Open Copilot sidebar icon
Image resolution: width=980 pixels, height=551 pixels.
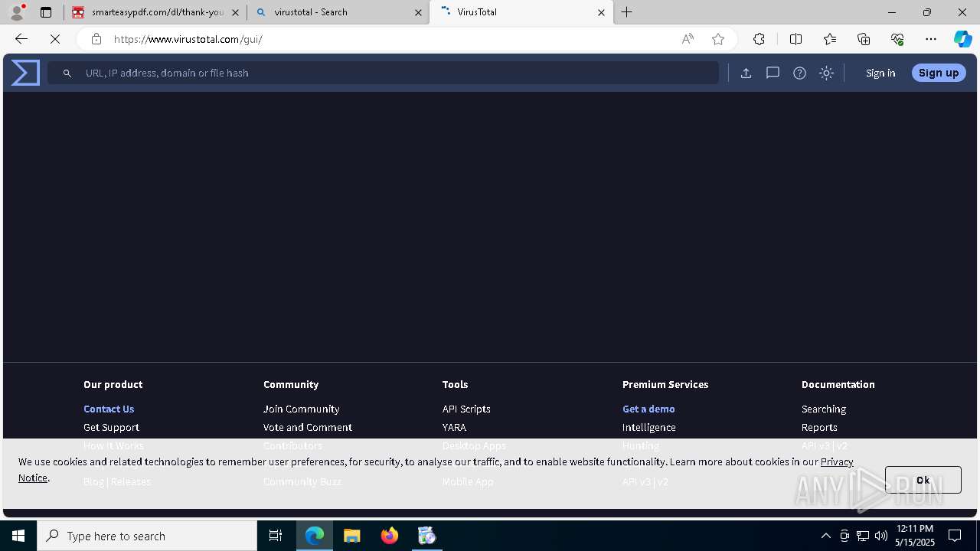(962, 39)
